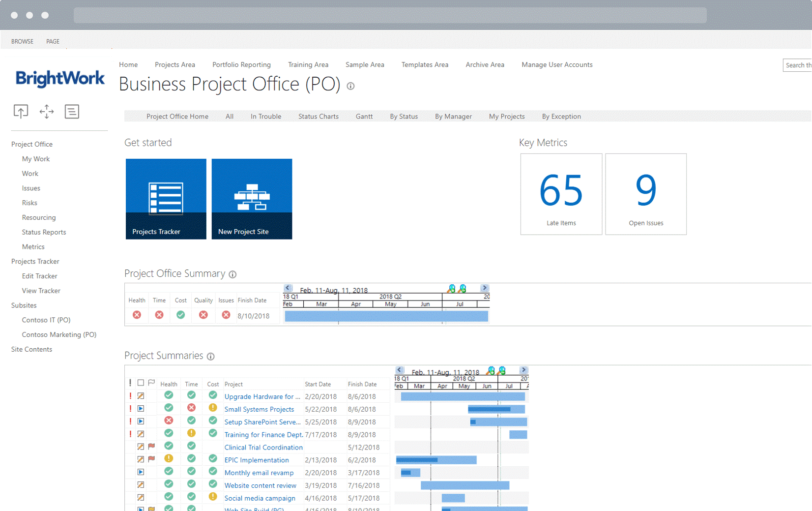Click the info icon next to Business Project Office title
The image size is (812, 511).
pos(350,86)
